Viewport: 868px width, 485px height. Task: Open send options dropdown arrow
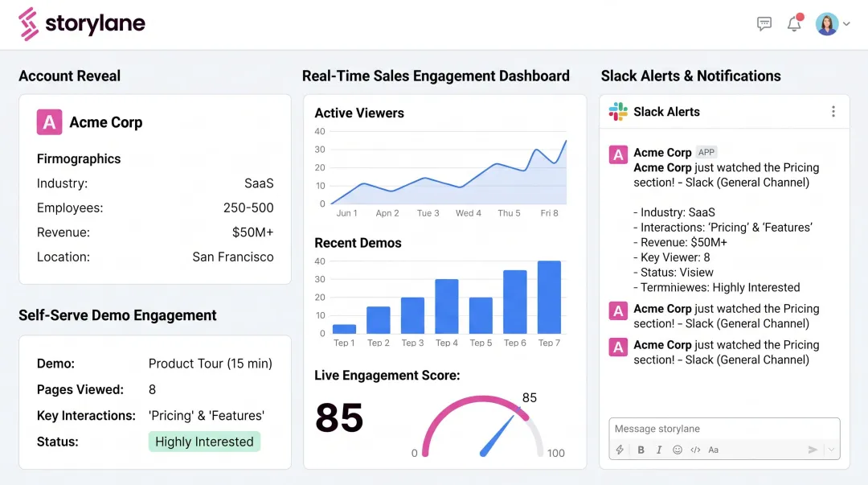pos(831,450)
